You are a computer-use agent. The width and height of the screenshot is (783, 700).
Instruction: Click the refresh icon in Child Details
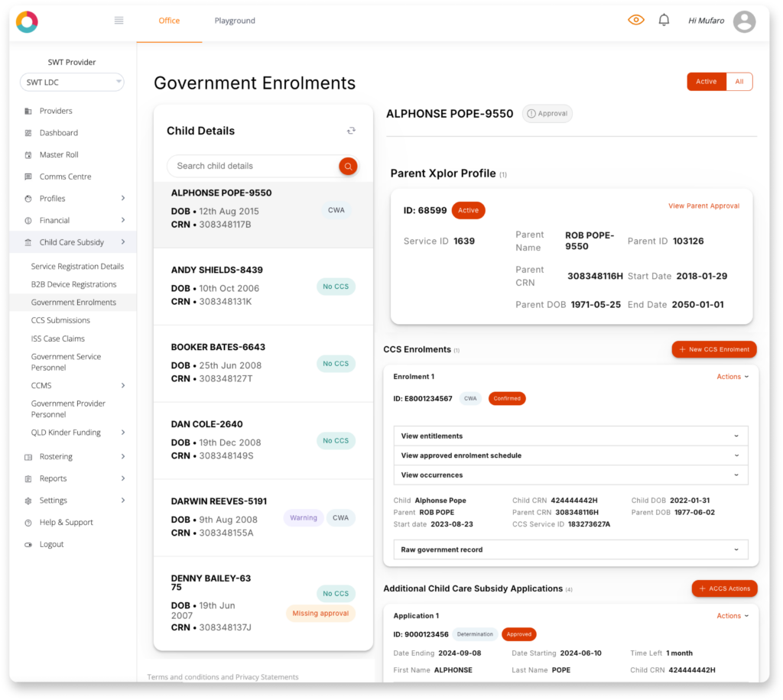[x=351, y=131]
